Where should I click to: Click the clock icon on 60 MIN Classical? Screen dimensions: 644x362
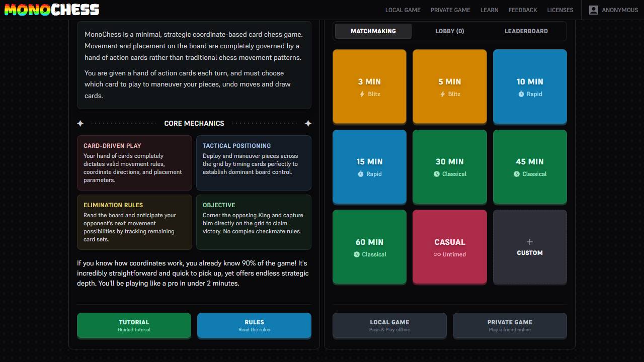coord(357,254)
